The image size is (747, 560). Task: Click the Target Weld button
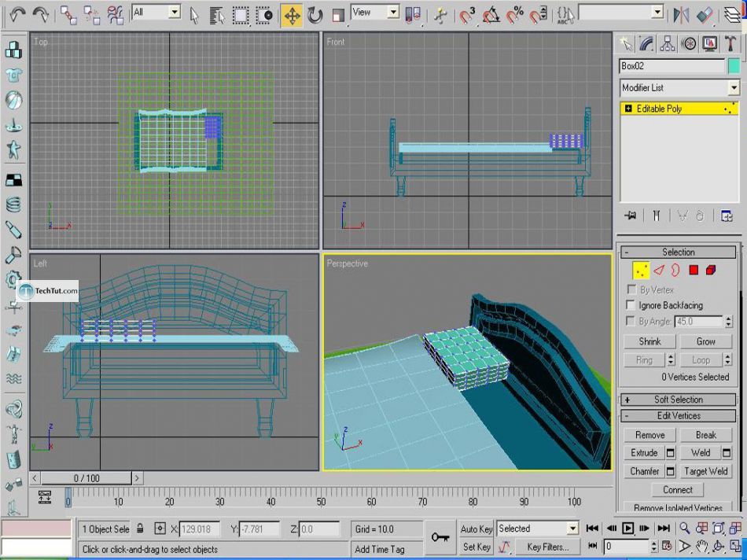pyautogui.click(x=705, y=471)
